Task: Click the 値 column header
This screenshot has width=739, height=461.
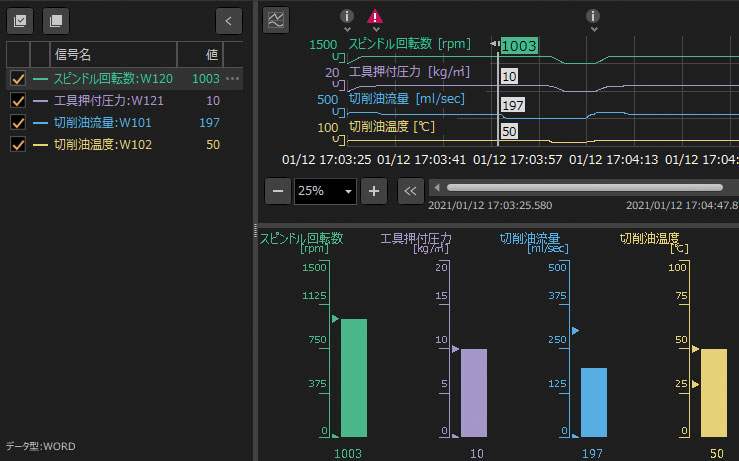Action: [211, 54]
